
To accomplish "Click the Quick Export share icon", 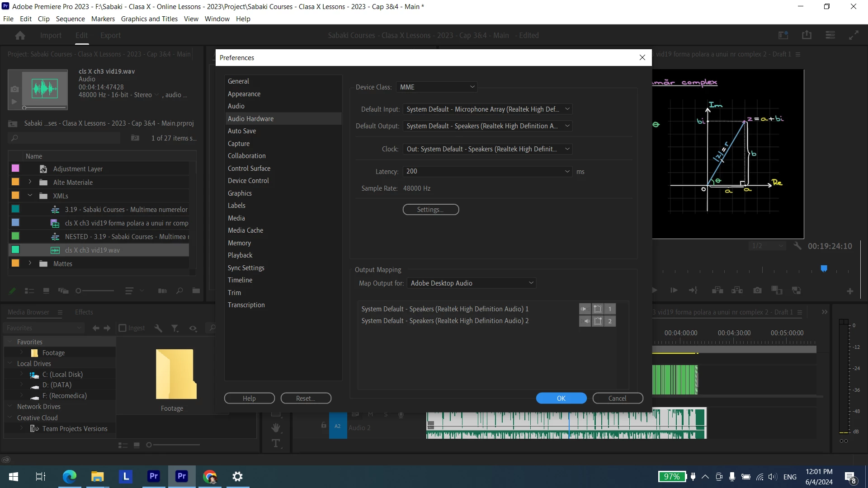I will (x=807, y=35).
